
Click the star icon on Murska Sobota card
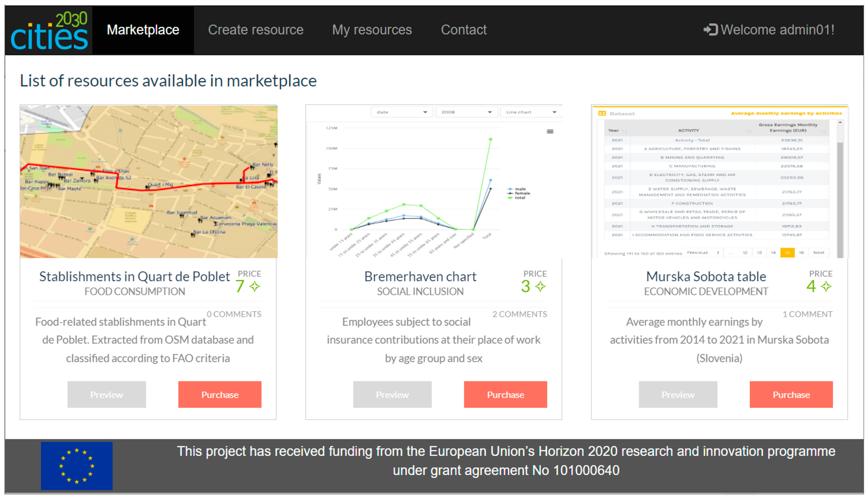pos(826,286)
